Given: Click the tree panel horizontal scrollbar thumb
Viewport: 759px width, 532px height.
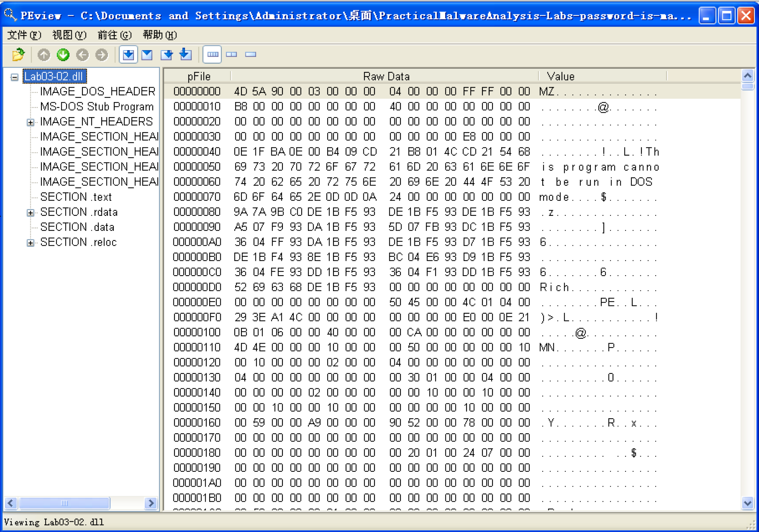Looking at the screenshot, I should (64, 503).
